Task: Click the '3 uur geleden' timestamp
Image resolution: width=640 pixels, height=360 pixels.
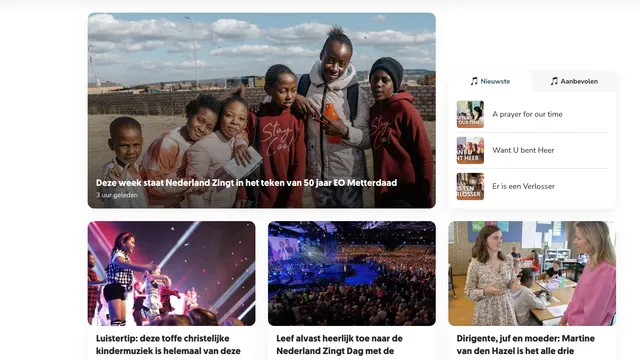Action: (x=117, y=195)
